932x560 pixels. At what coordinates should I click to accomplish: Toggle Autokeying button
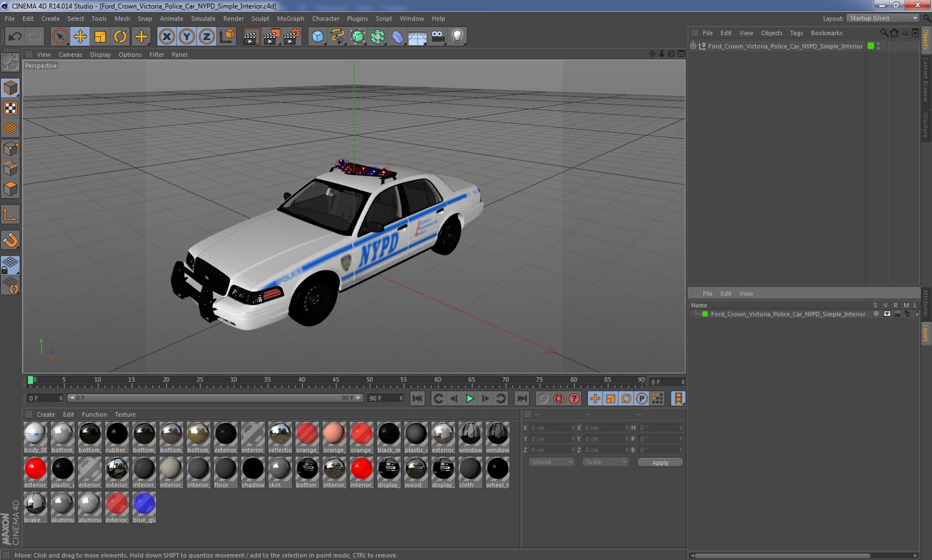(x=558, y=398)
